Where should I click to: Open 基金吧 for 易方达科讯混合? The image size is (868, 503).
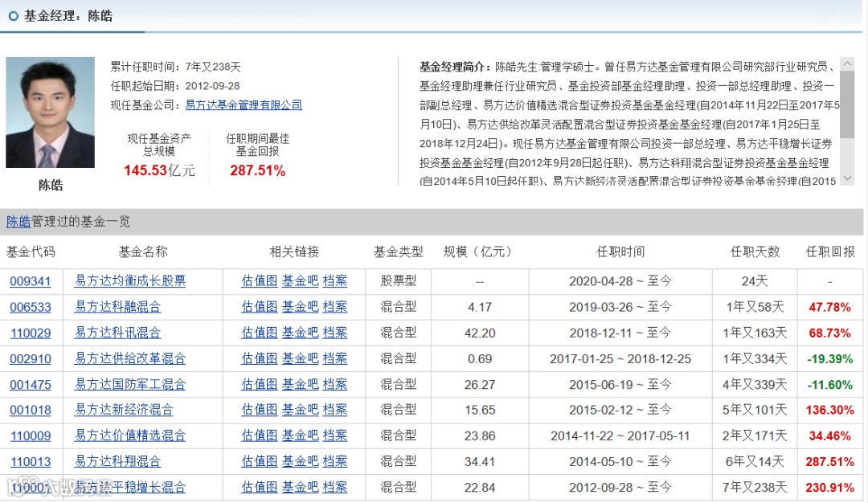point(300,333)
